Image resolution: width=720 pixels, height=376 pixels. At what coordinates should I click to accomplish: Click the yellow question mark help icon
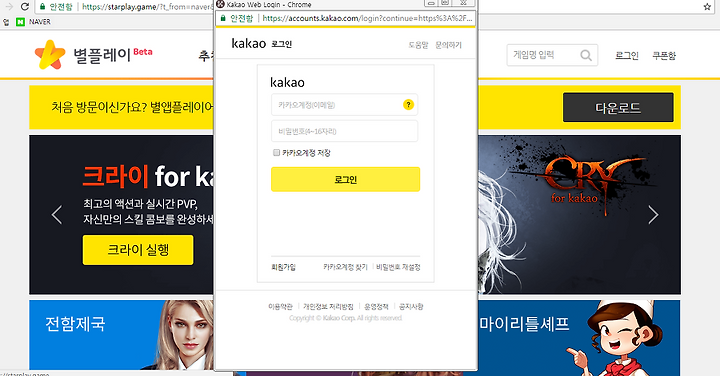pyautogui.click(x=408, y=105)
